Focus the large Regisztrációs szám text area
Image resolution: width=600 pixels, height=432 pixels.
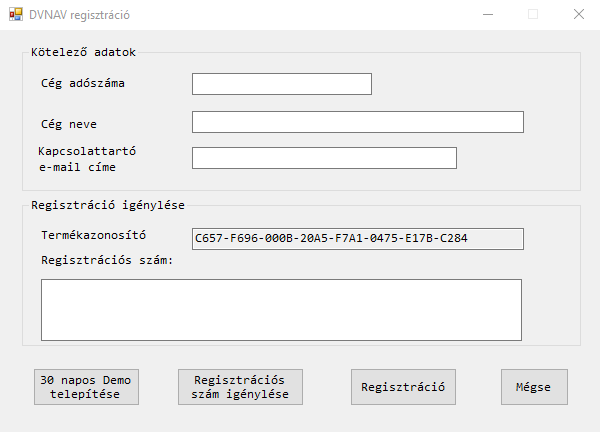pyautogui.click(x=281, y=309)
